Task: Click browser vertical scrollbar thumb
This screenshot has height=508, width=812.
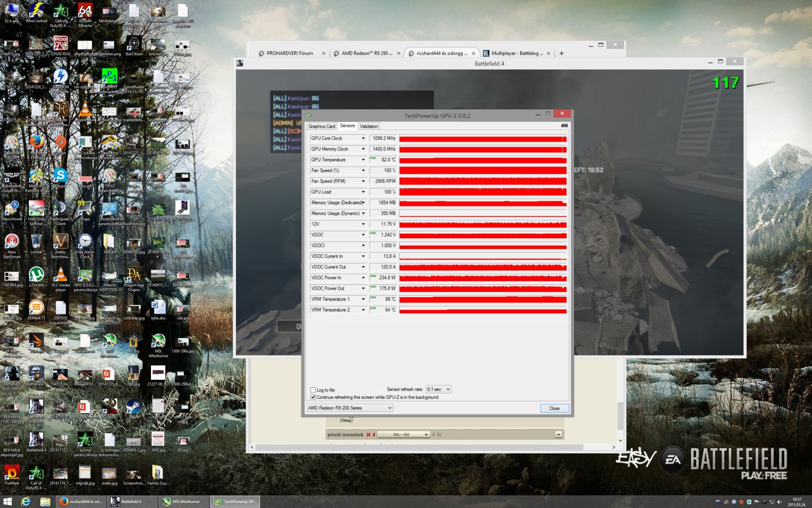Action: pyautogui.click(x=620, y=416)
